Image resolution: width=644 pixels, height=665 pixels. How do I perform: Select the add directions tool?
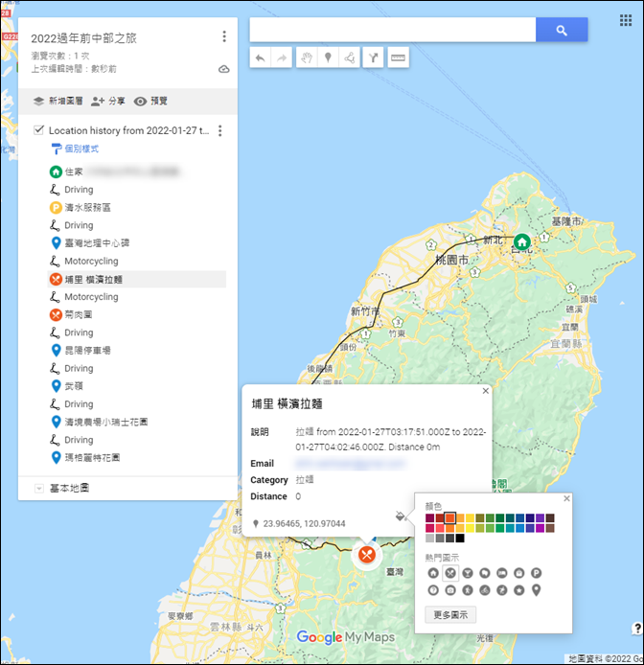[374, 57]
